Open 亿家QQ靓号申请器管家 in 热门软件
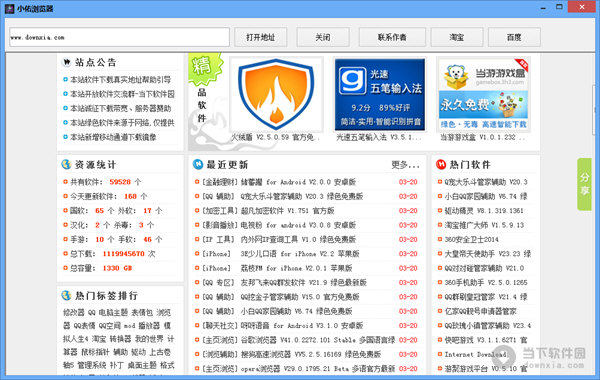Viewport: 600px width, 380px height. tap(480, 311)
